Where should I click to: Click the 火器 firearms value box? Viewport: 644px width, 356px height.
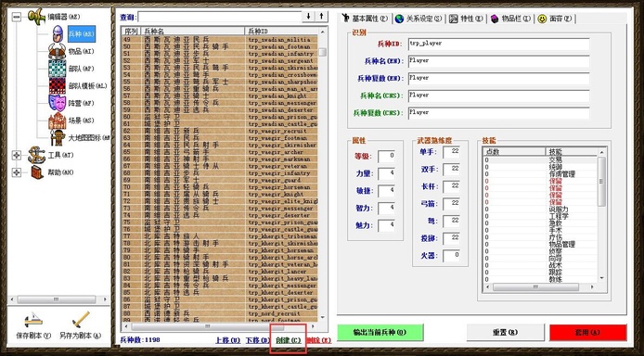coord(451,256)
